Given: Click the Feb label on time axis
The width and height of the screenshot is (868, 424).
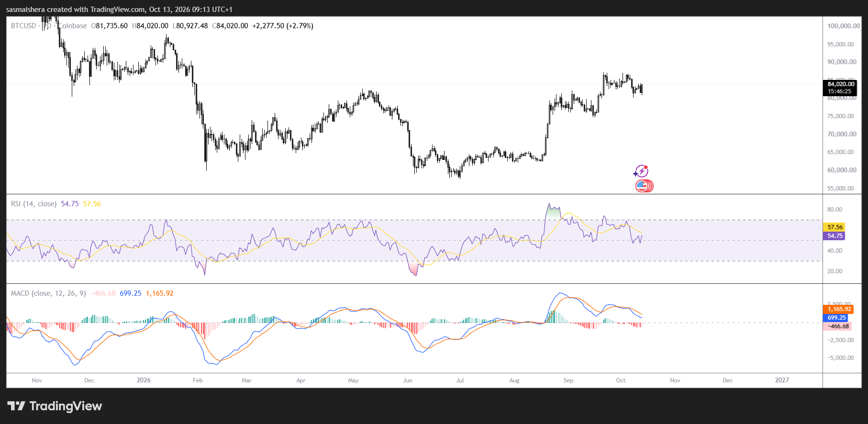Looking at the screenshot, I should [198, 380].
